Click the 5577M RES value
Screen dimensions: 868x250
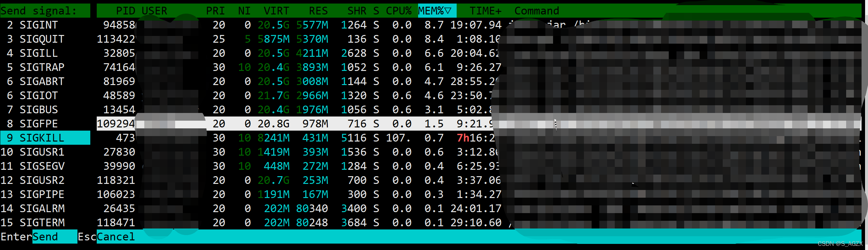point(312,25)
